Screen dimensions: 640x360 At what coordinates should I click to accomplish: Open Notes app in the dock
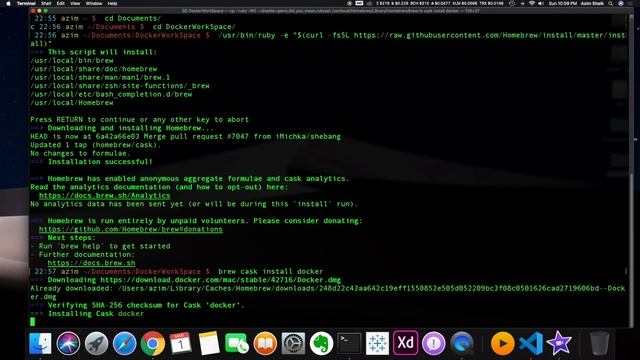(209, 343)
